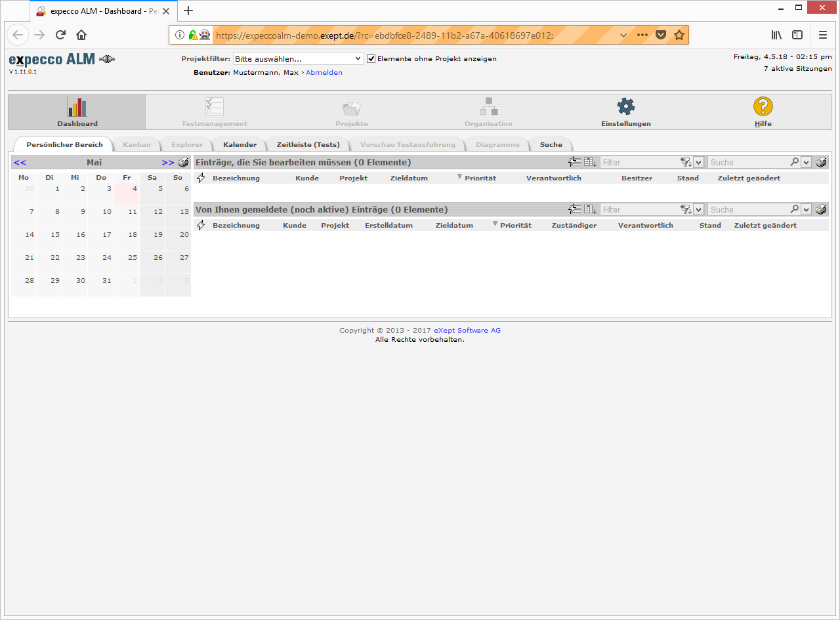Go to next month with >> arrows
The width and height of the screenshot is (840, 620).
point(168,163)
